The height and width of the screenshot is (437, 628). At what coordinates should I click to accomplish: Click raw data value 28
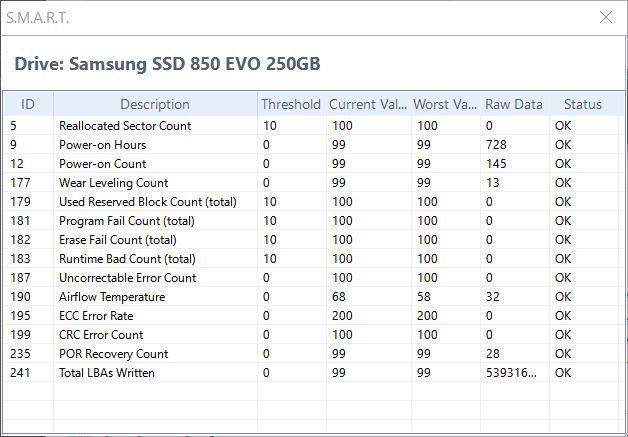coord(493,354)
